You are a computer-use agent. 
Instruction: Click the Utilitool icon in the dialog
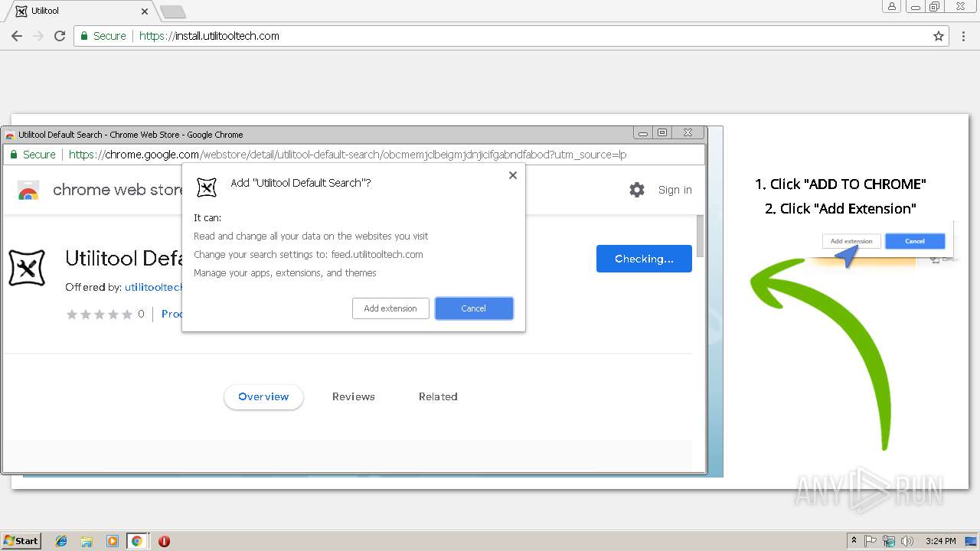coord(207,187)
